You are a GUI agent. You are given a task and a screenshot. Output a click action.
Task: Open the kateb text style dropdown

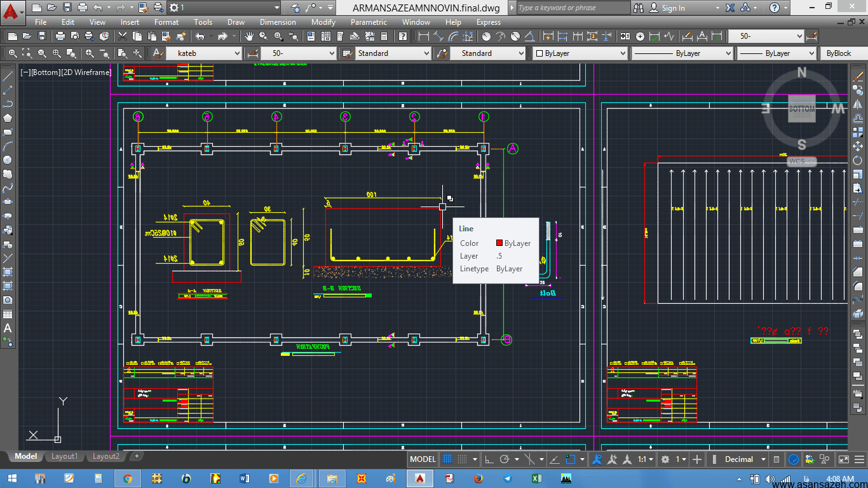[205, 53]
